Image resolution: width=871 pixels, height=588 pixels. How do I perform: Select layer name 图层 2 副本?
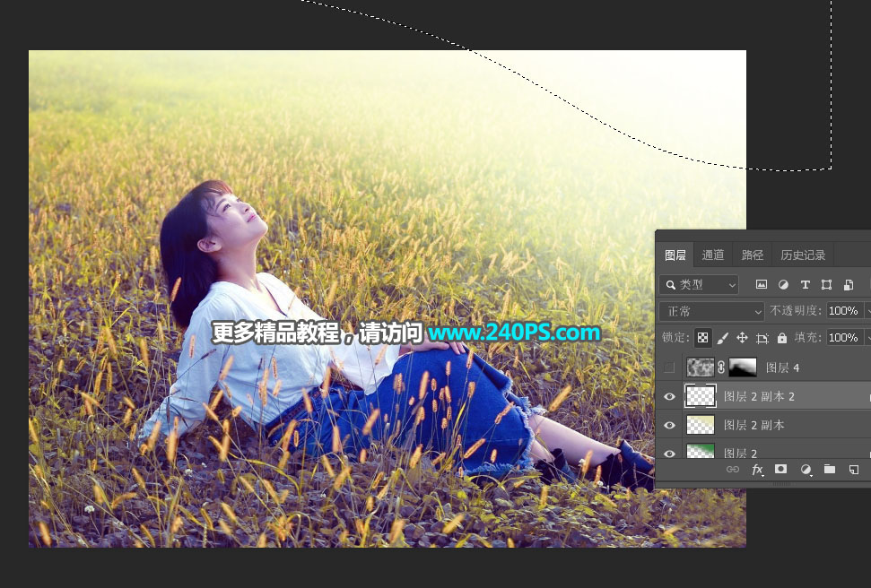[x=753, y=426]
